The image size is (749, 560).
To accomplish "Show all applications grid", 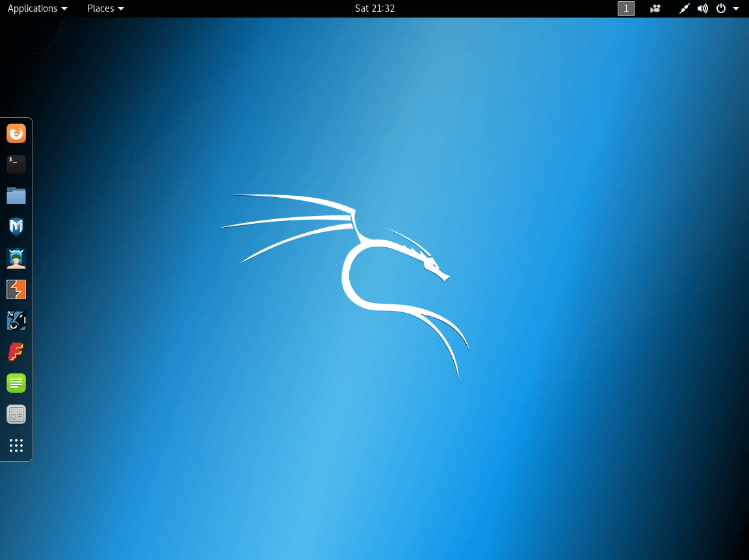I will tap(16, 446).
